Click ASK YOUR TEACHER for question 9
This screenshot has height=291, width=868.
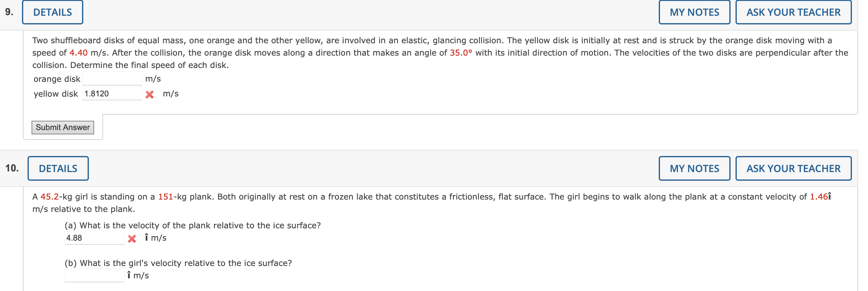(x=793, y=12)
